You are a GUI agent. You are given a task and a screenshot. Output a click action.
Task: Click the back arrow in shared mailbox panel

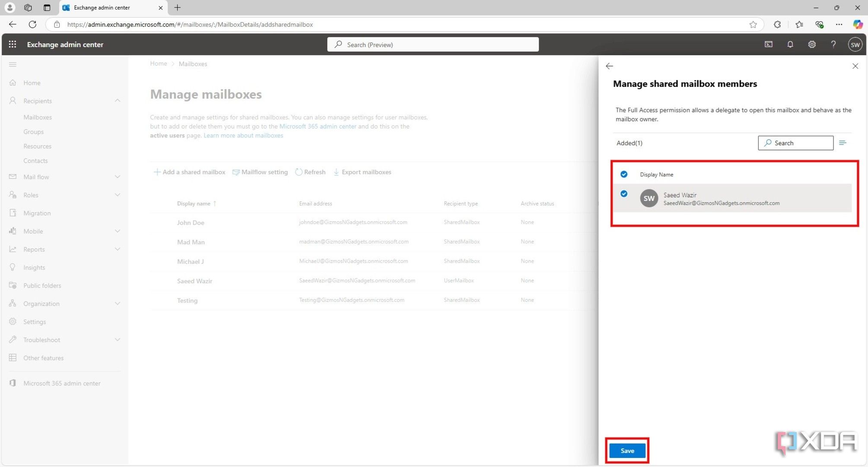(x=610, y=66)
